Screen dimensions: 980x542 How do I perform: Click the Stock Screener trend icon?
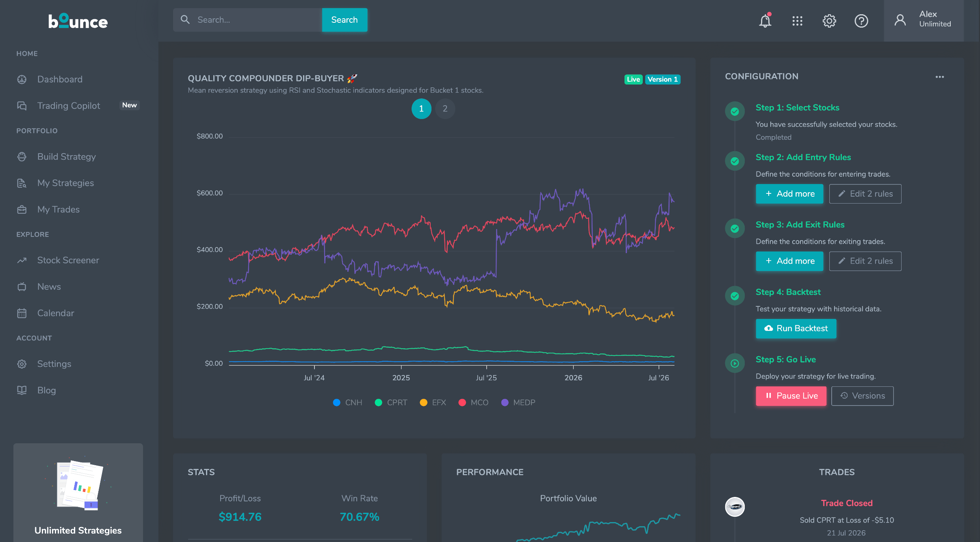22,260
